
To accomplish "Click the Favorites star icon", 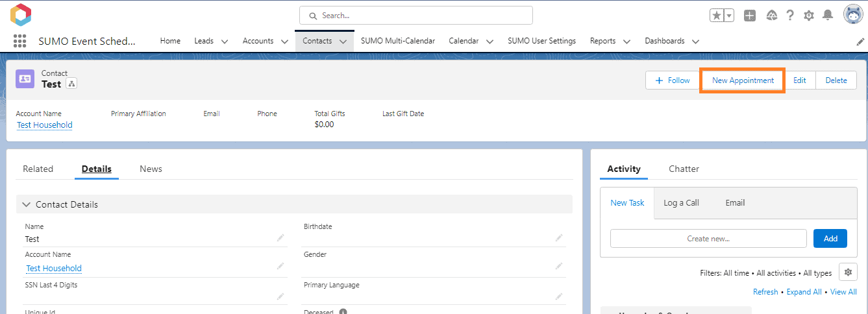I will 717,16.
